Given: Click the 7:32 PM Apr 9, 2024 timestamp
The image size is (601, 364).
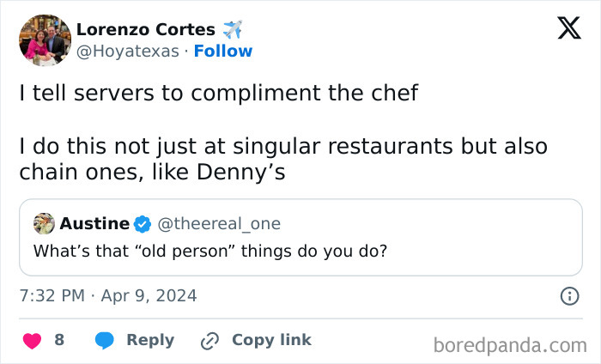Looking at the screenshot, I should coord(108,296).
